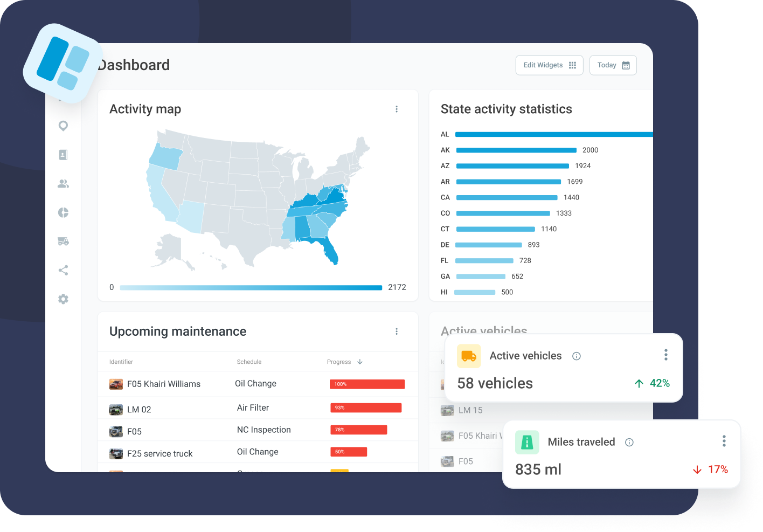Screen dimensions: 763x532
Task: Click the 58 vehicles value
Action: [495, 383]
